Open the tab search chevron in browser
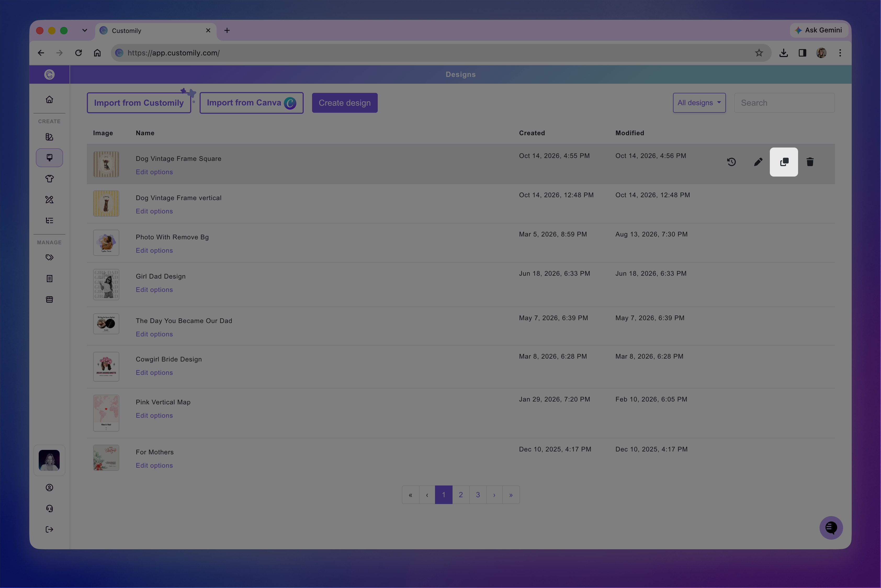881x588 pixels. 85,30
